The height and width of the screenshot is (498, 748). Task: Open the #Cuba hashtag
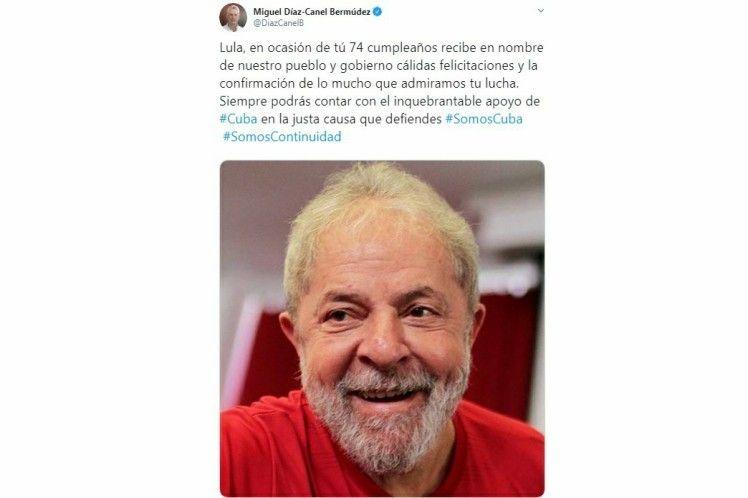pos(238,119)
